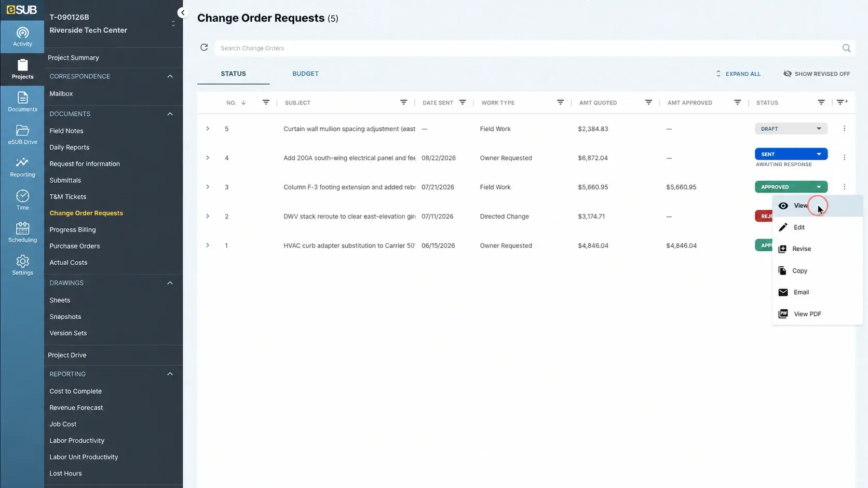This screenshot has height=488, width=868.
Task: Open the project switcher arrows
Action: click(x=173, y=24)
